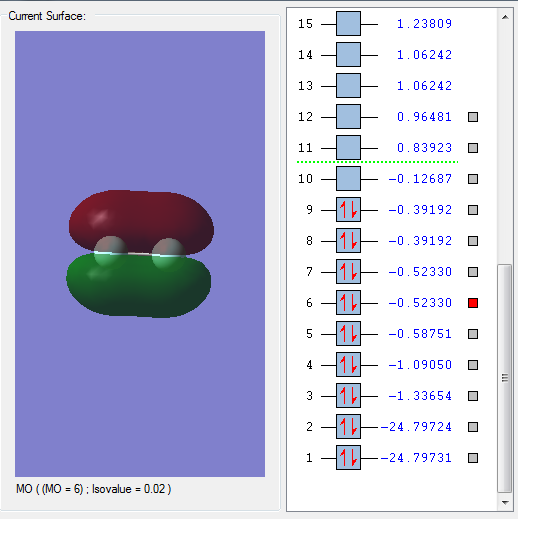Click the red orbital lobe in surface preview

pos(141,220)
